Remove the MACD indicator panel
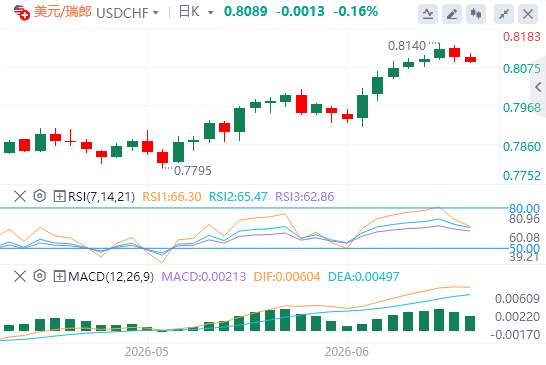The image size is (546, 365). (x=20, y=277)
